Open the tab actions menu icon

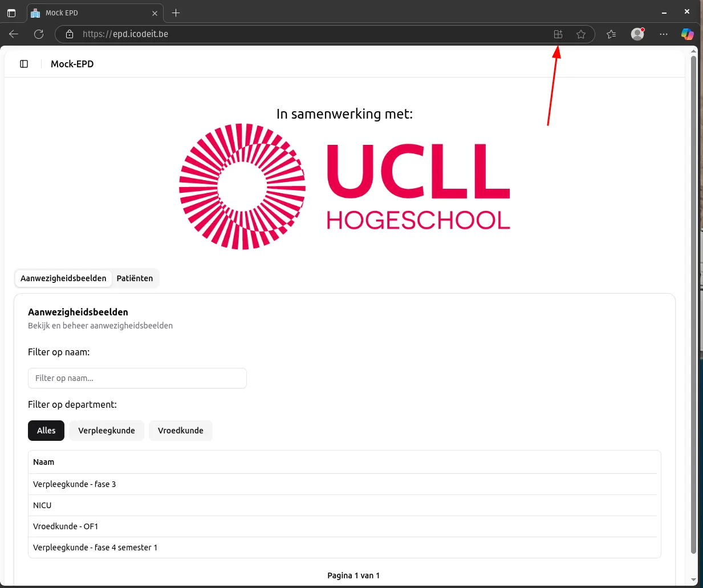11,13
